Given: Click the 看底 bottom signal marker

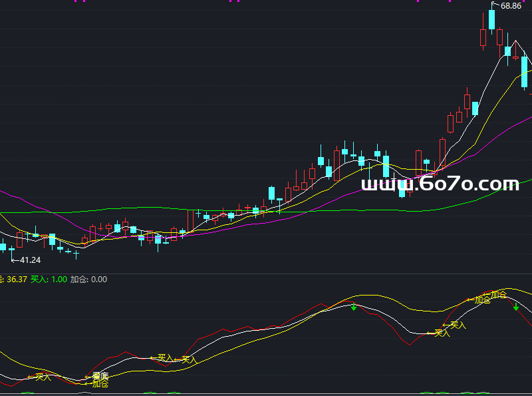Looking at the screenshot, I should 100,376.
